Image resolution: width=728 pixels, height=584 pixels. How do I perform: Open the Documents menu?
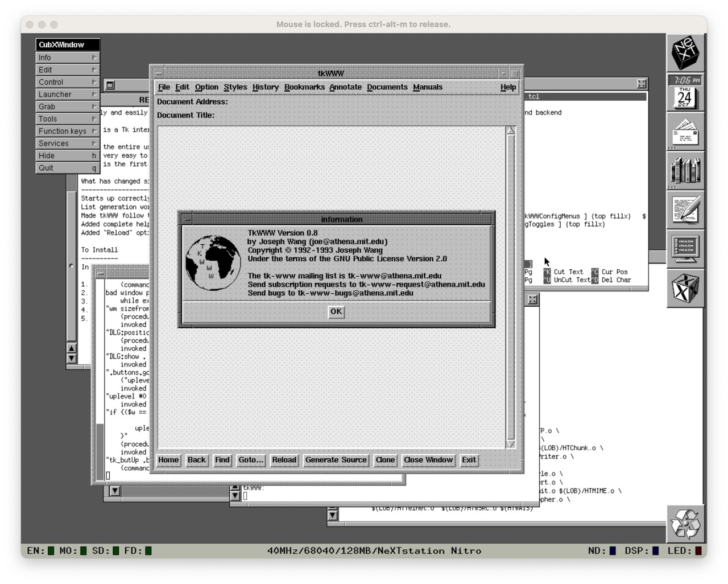[387, 87]
